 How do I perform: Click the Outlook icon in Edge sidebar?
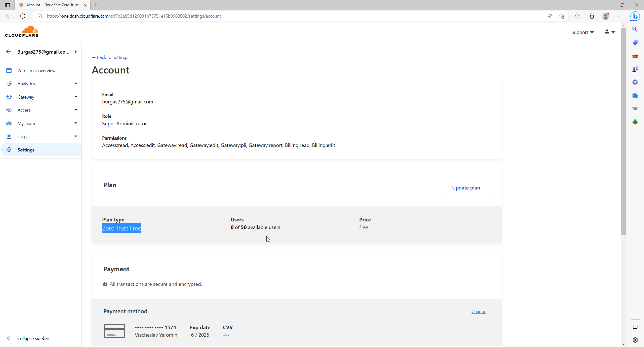pos(635,95)
